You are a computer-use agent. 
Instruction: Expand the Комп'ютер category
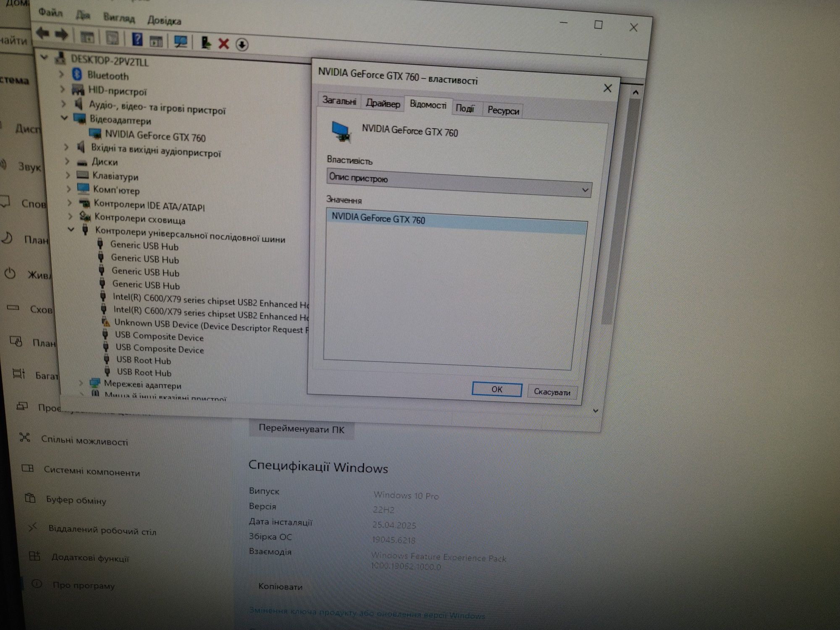[69, 189]
